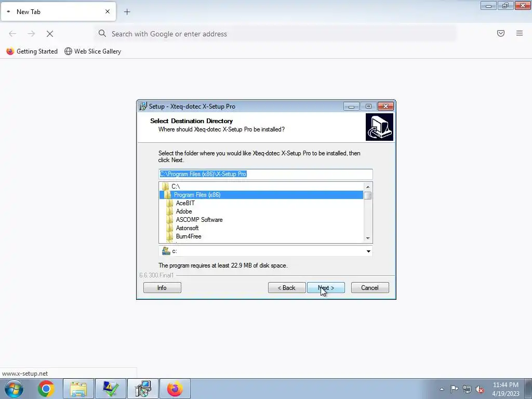
Task: Maximize the setup dialog window
Action: 368,107
